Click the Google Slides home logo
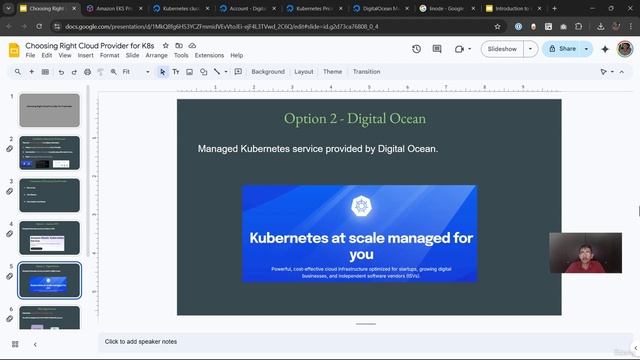Screen dimensions: 640x360 [x=14, y=50]
